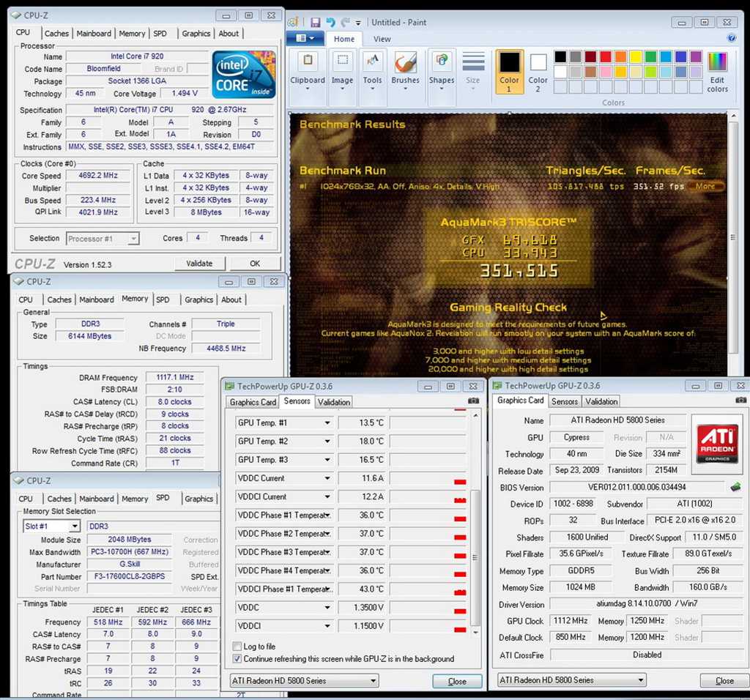Click camera screenshot icon in GPU-Z Graphics Card window
The image size is (750, 700).
pos(741,401)
